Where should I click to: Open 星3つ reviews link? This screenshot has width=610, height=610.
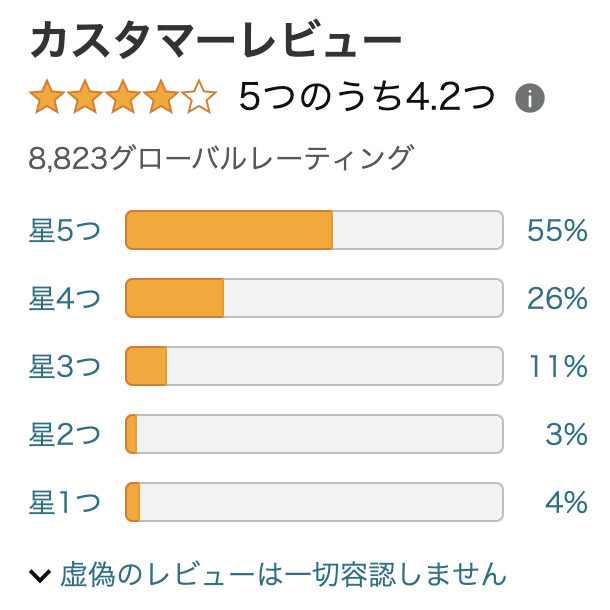65,366
